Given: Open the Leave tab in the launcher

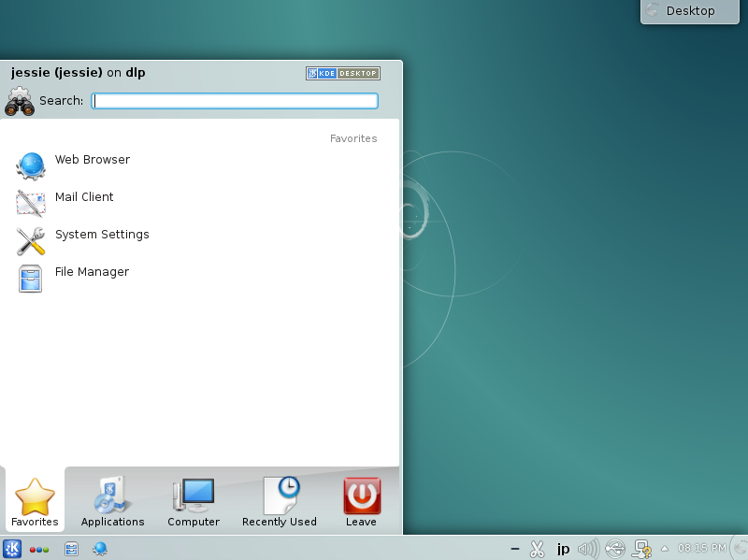Looking at the screenshot, I should coord(361,500).
